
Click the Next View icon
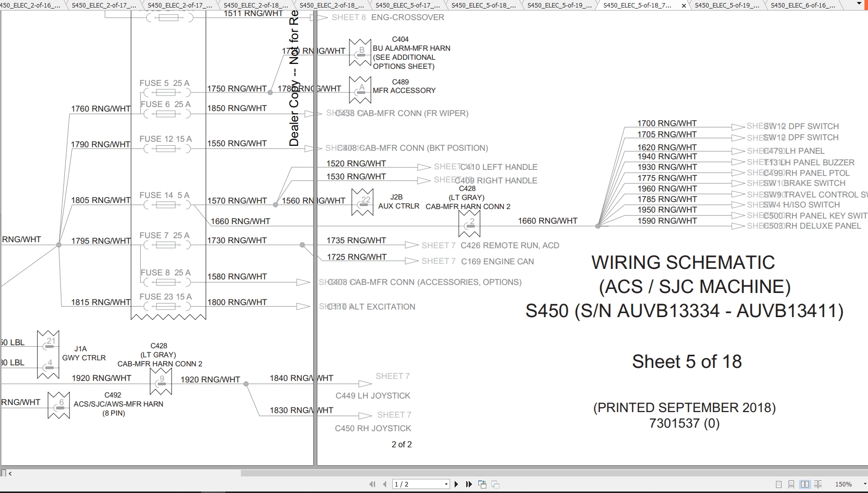click(x=495, y=484)
